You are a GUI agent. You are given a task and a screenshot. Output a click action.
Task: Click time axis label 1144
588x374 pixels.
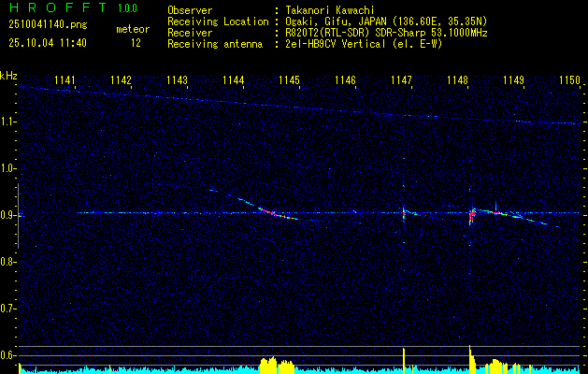click(x=234, y=79)
